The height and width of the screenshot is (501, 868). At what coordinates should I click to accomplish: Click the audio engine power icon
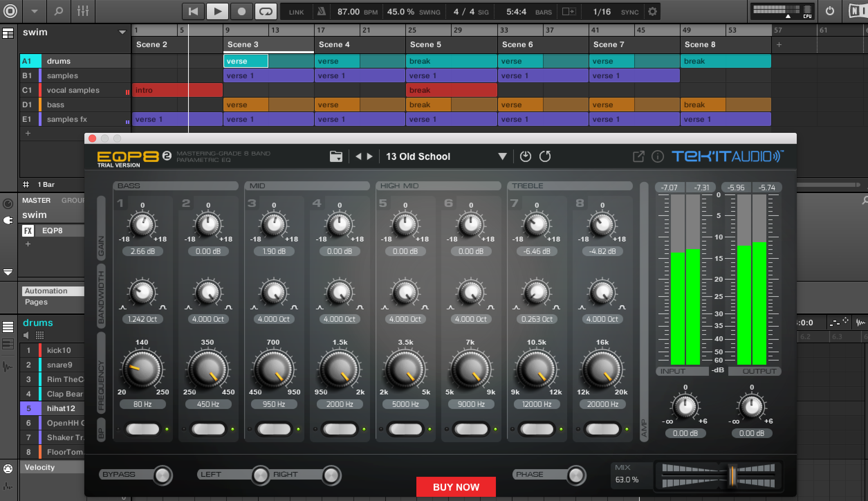830,11
